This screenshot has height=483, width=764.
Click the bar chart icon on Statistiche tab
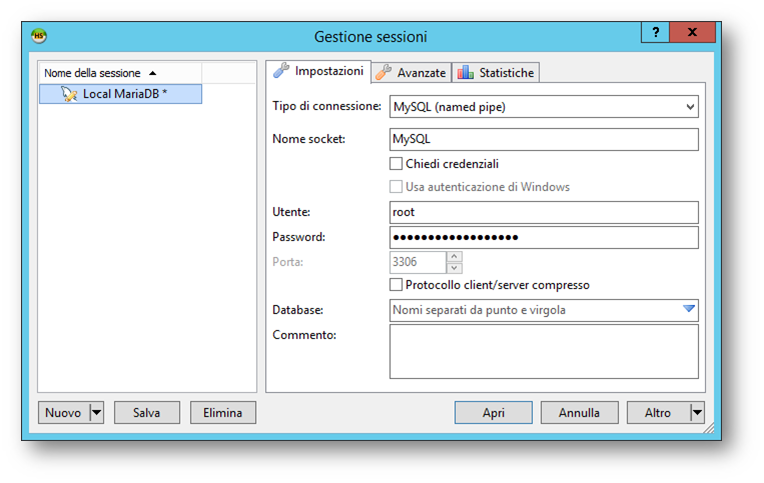465,72
